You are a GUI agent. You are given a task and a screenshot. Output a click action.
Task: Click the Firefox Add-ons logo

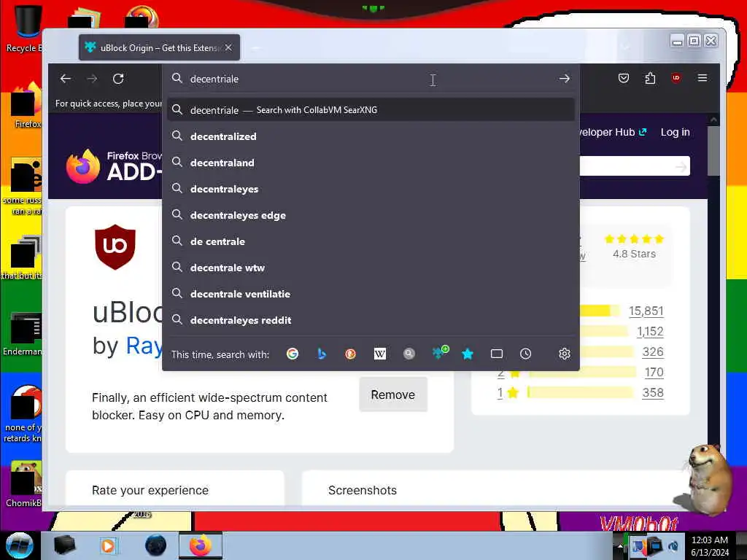click(113, 167)
